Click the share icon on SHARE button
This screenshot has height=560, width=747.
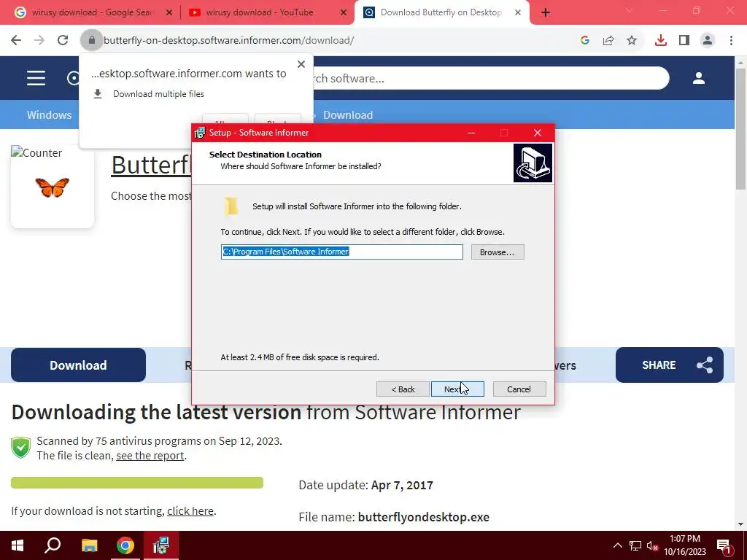click(705, 365)
